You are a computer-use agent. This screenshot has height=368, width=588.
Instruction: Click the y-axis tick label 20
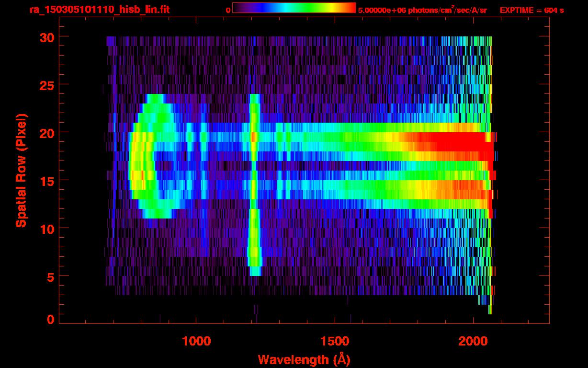coord(47,133)
